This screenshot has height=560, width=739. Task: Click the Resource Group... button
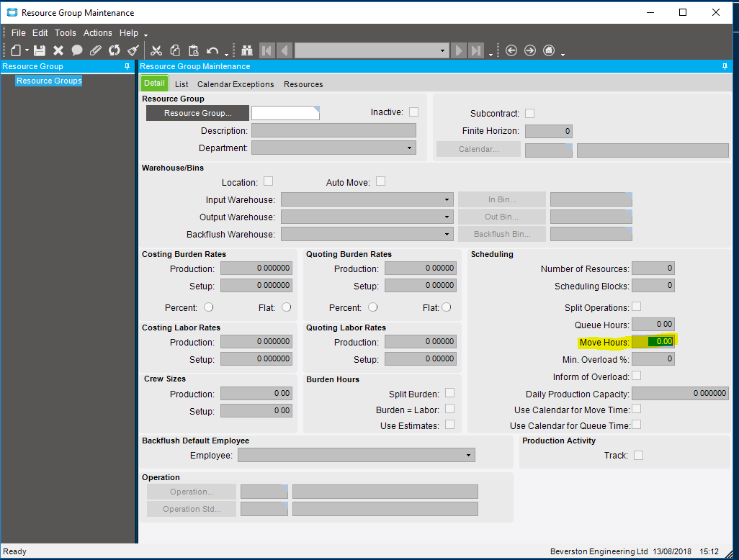pyautogui.click(x=197, y=113)
